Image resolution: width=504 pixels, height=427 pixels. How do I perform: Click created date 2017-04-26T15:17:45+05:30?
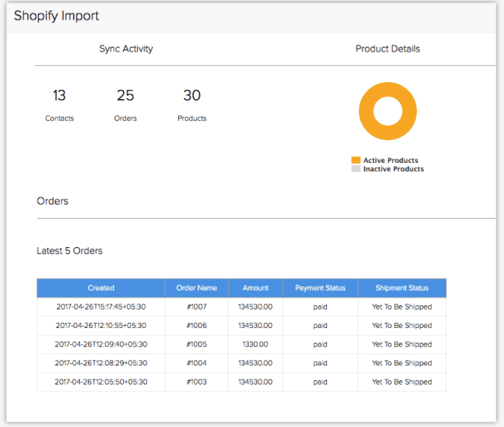101,307
